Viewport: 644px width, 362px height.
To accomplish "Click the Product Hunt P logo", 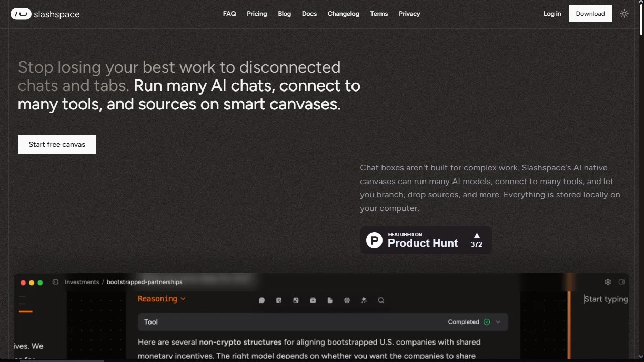I will 374,240.
